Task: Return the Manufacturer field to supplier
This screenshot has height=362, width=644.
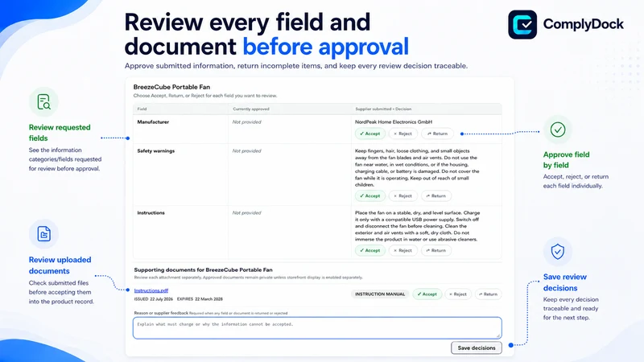Action: click(x=437, y=134)
